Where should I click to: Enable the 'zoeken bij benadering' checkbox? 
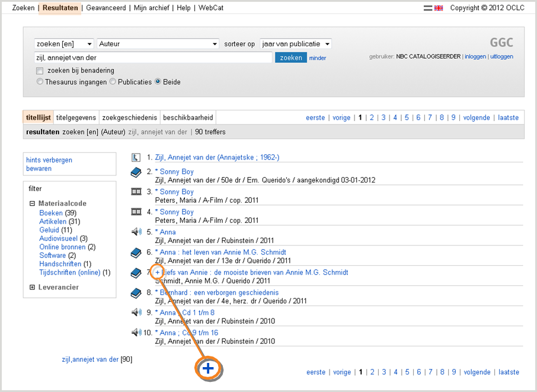(40, 71)
